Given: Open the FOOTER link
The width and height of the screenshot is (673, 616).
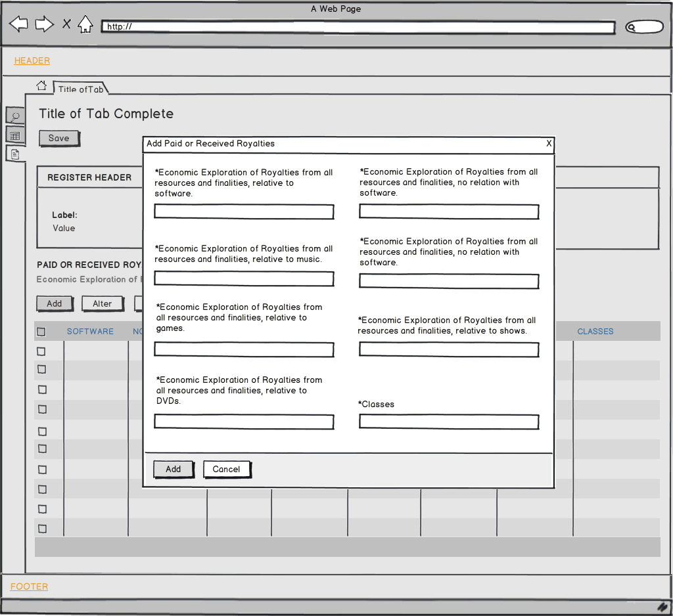Looking at the screenshot, I should tap(29, 586).
